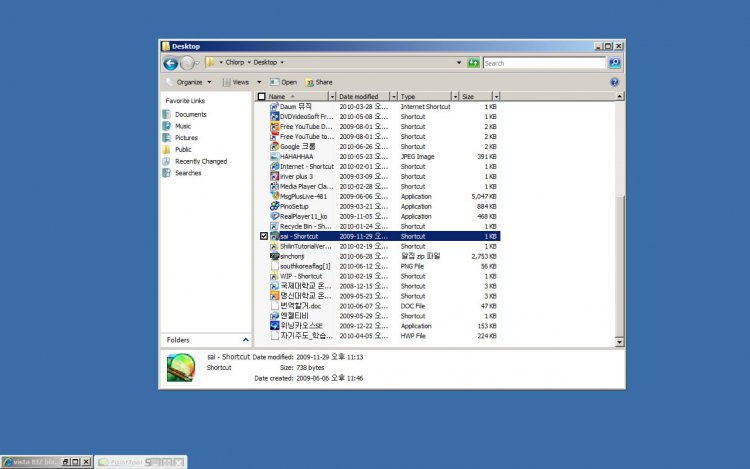Select the Free YouTube D... file name
Image resolution: width=750 pixels, height=469 pixels.
coord(306,127)
